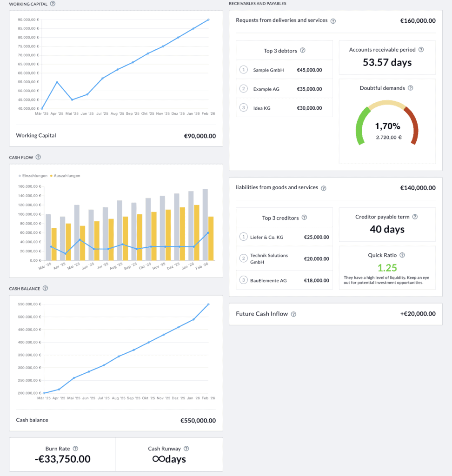Click the yellow segment of the doubtful demands gauge
The image size is (452, 476).
point(387,103)
